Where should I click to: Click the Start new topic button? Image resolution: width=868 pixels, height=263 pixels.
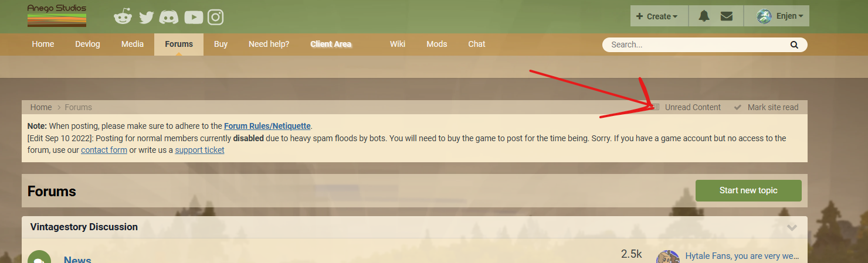click(x=748, y=190)
